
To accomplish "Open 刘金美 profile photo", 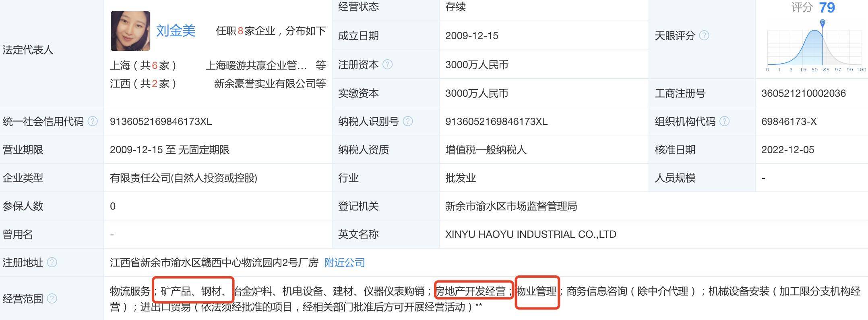I will coord(130,31).
